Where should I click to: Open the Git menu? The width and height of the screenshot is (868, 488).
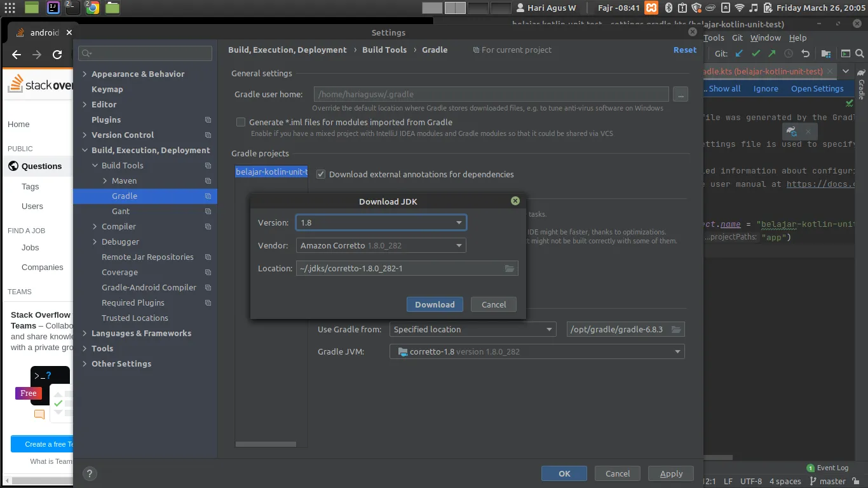click(737, 37)
